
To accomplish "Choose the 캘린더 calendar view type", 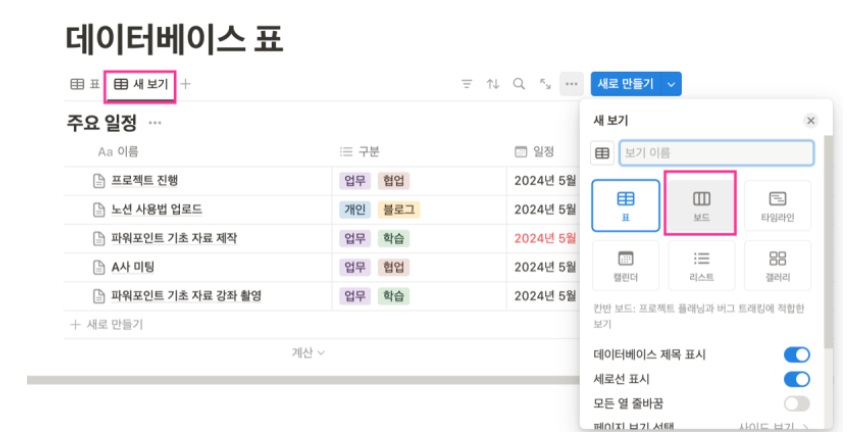I will point(626,265).
